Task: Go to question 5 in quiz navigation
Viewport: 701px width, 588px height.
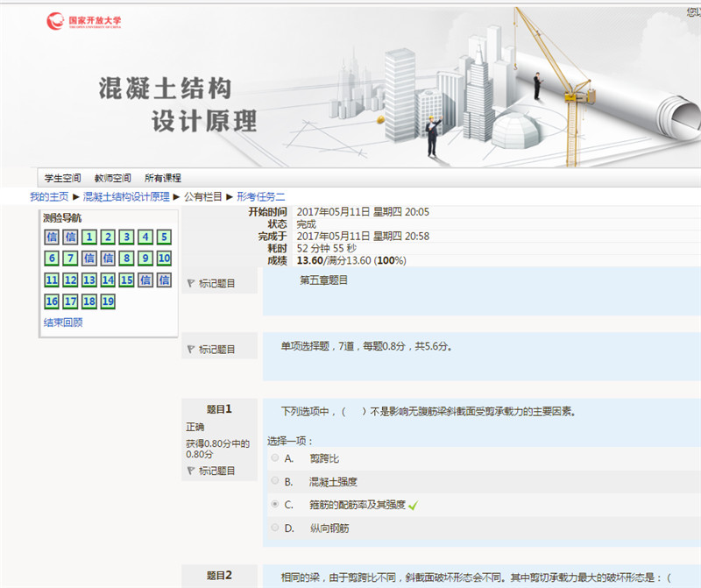Action: [164, 237]
